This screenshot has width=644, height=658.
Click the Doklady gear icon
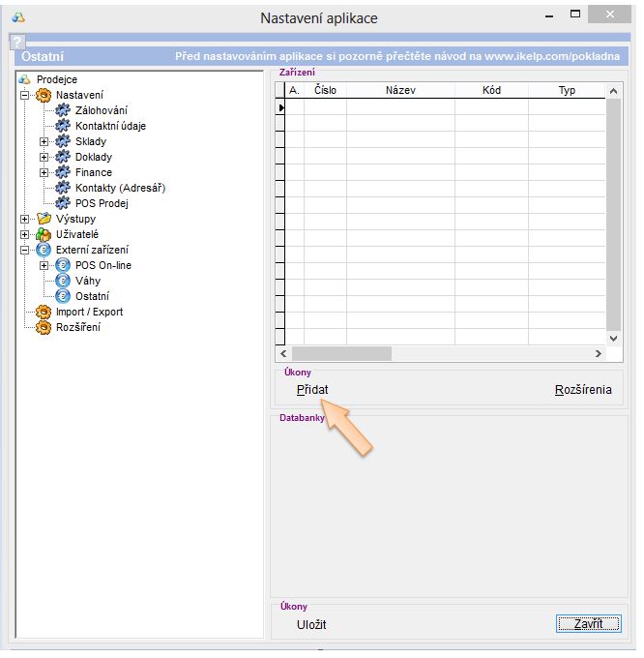point(63,157)
